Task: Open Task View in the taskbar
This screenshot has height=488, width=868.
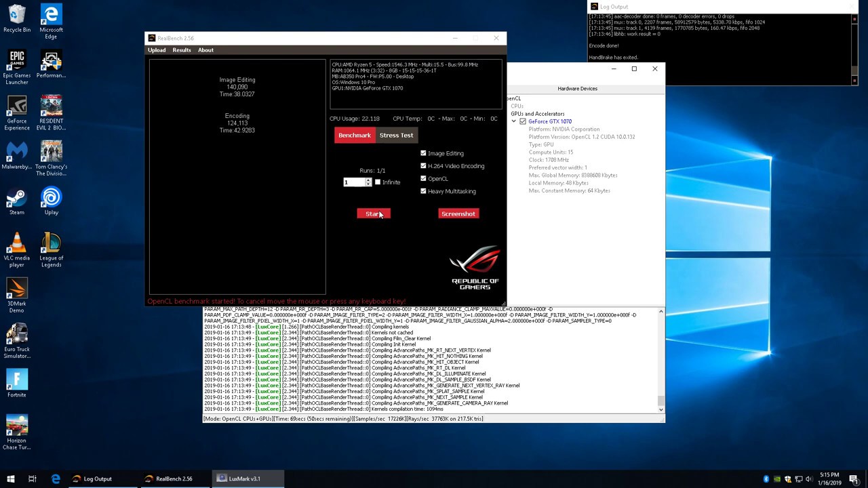Action: pos(32,479)
